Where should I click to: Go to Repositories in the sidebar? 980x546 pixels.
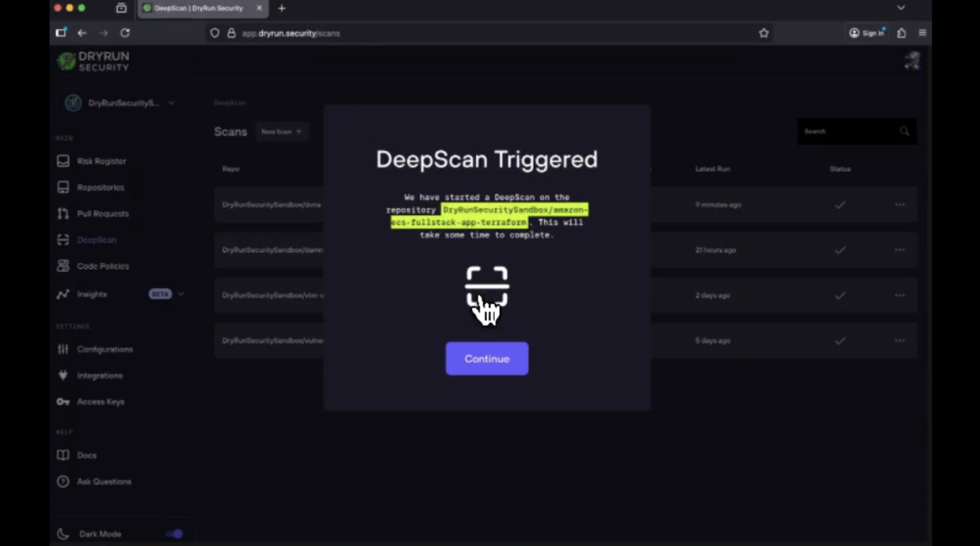100,187
